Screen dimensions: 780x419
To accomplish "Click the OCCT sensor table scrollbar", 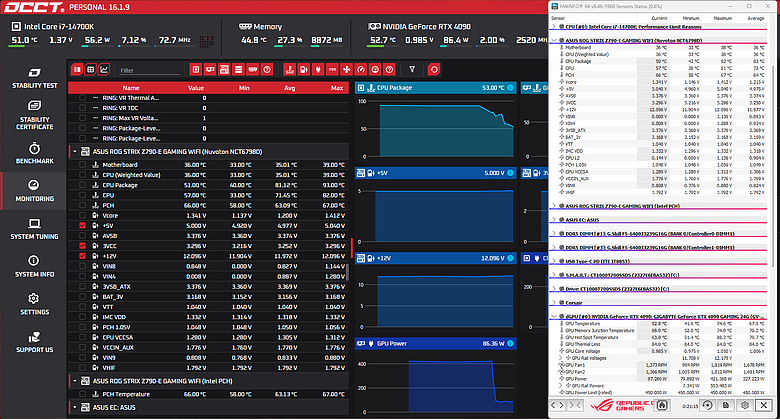I will click(x=347, y=272).
